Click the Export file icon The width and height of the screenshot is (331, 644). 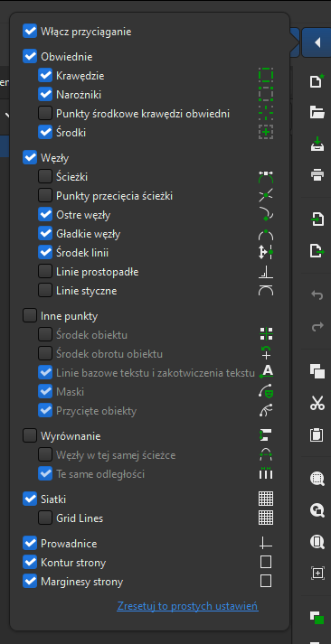(x=317, y=250)
